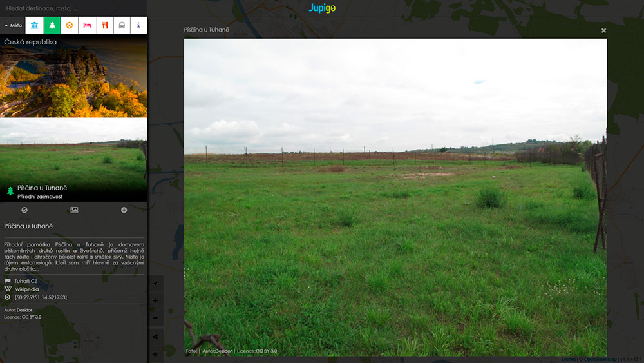
Task: Close the Písčina u Tuhaně photo viewer
Action: 604,30
